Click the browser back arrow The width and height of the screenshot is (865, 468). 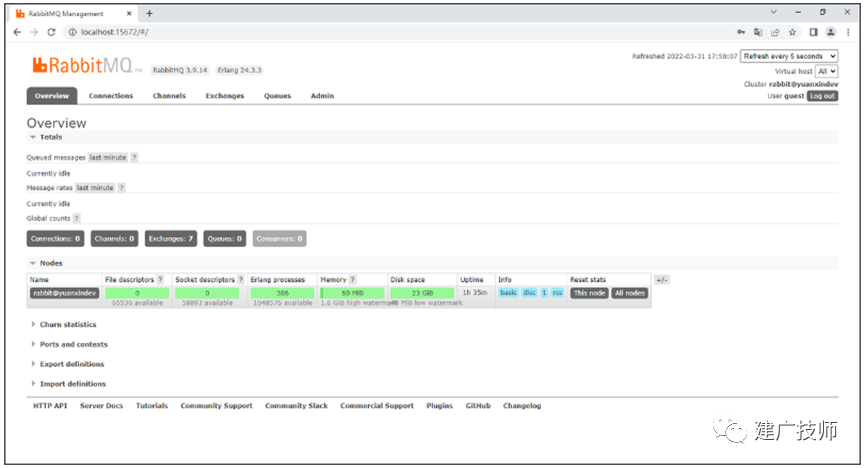click(17, 32)
